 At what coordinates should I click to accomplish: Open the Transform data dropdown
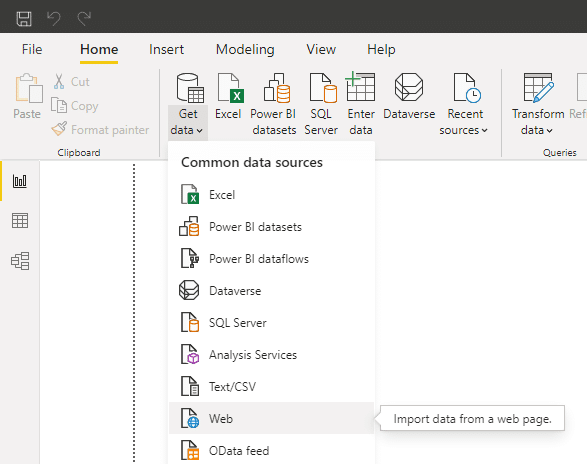tap(538, 104)
